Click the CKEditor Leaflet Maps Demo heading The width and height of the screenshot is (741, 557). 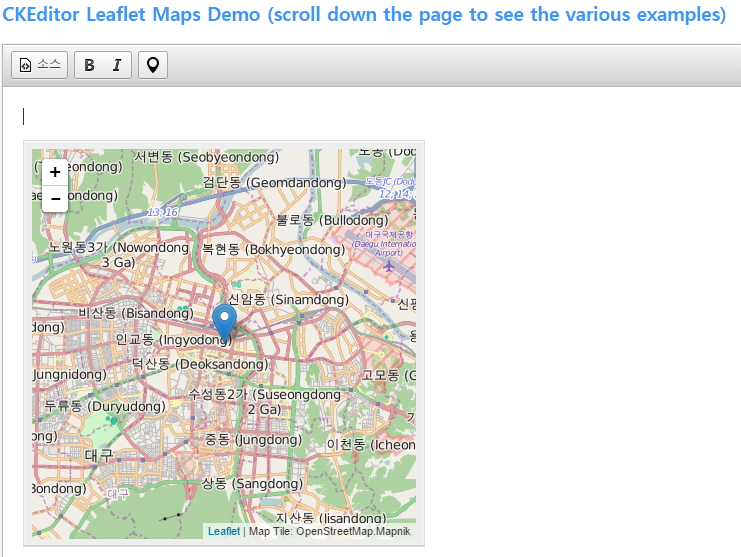[x=364, y=15]
